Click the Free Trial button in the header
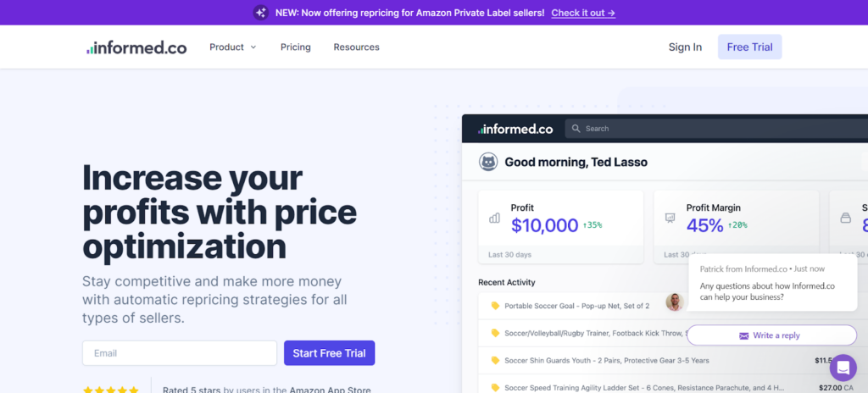This screenshot has height=393, width=868. (749, 47)
